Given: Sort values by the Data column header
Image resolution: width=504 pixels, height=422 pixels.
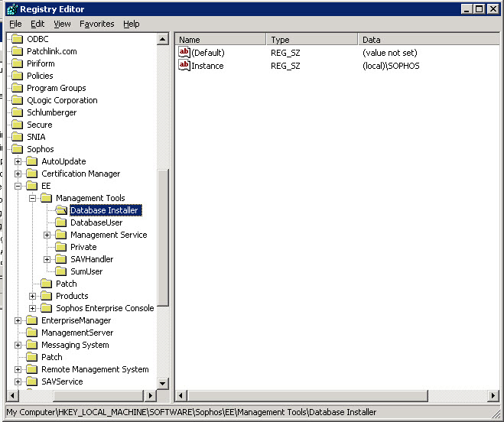Looking at the screenshot, I should pyautogui.click(x=429, y=40).
